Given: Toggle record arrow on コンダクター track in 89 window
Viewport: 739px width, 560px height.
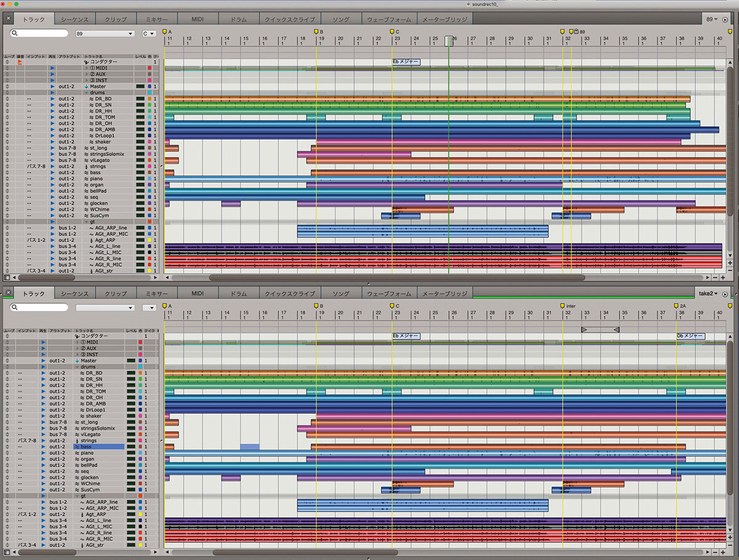Looking at the screenshot, I should (x=20, y=62).
